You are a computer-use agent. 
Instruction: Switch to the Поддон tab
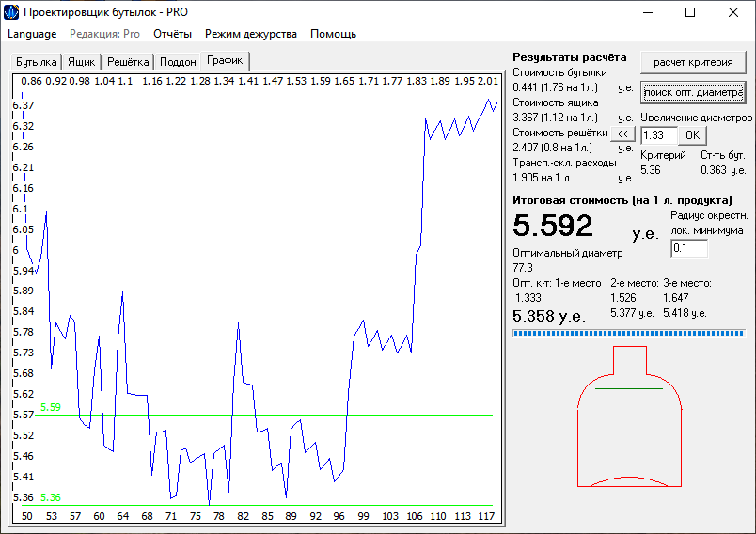(178, 62)
